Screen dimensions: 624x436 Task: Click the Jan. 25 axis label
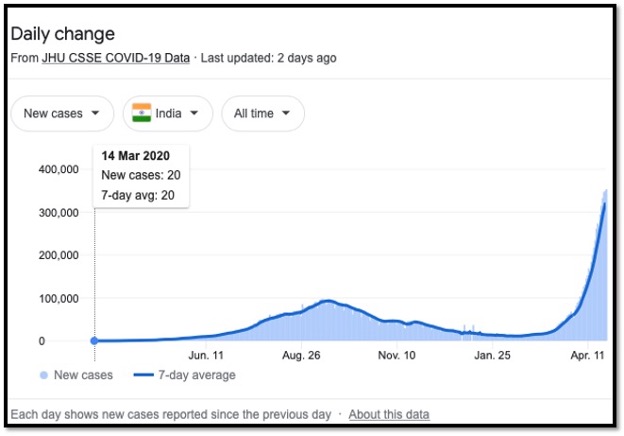(x=492, y=355)
